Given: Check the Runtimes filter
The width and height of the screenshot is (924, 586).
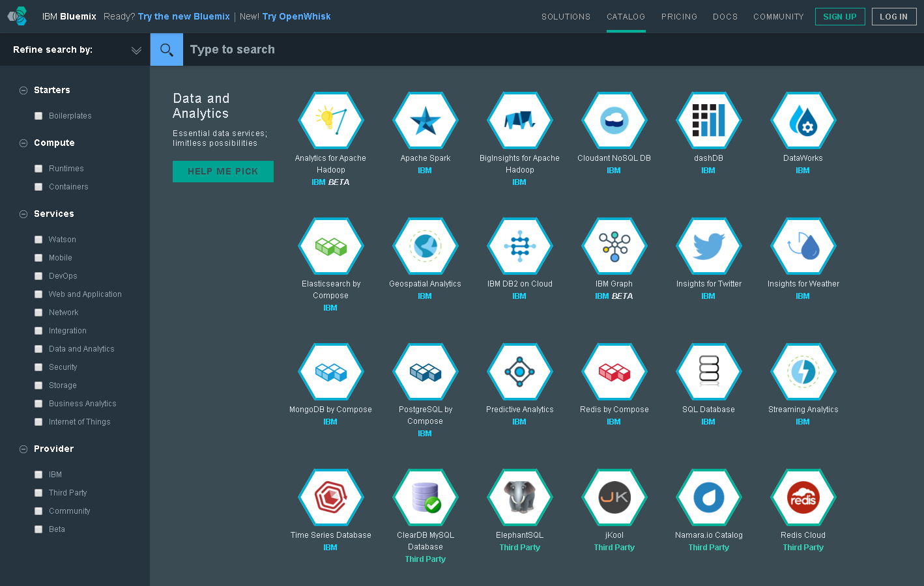Looking at the screenshot, I should point(38,169).
